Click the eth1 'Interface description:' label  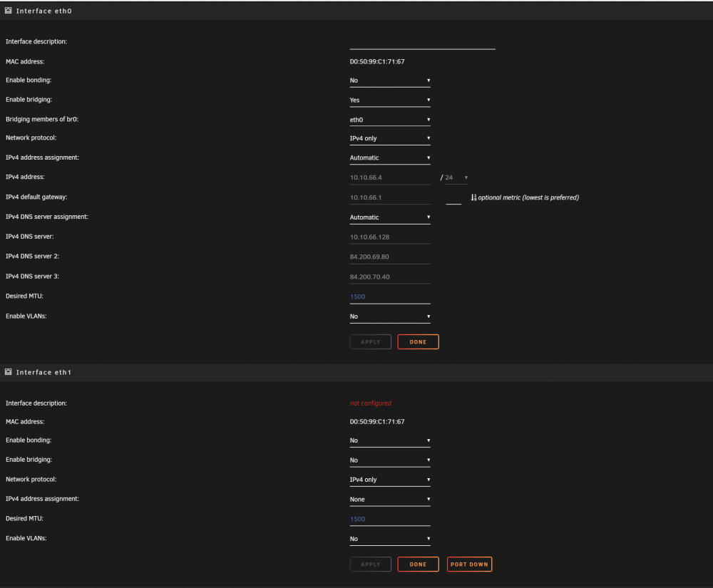coord(36,403)
